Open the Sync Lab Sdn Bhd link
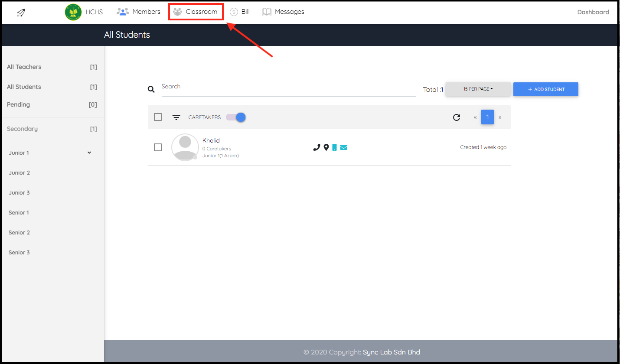 click(391, 352)
